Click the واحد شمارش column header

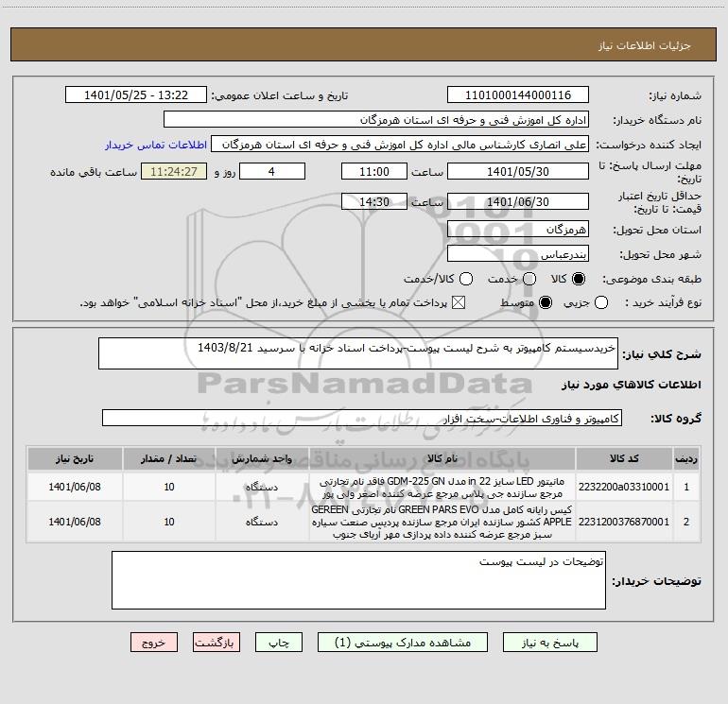[262, 458]
